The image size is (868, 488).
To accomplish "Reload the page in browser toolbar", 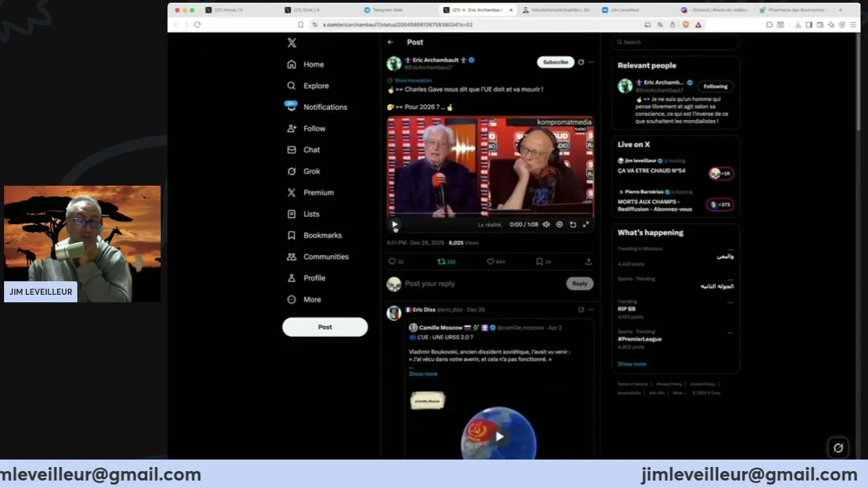I will (197, 24).
